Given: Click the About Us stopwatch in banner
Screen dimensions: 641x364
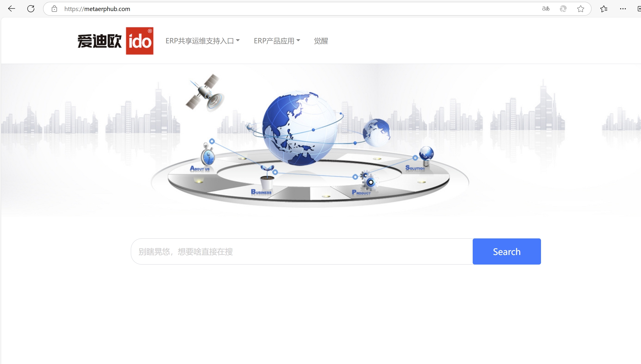Looking at the screenshot, I should click(x=208, y=155).
